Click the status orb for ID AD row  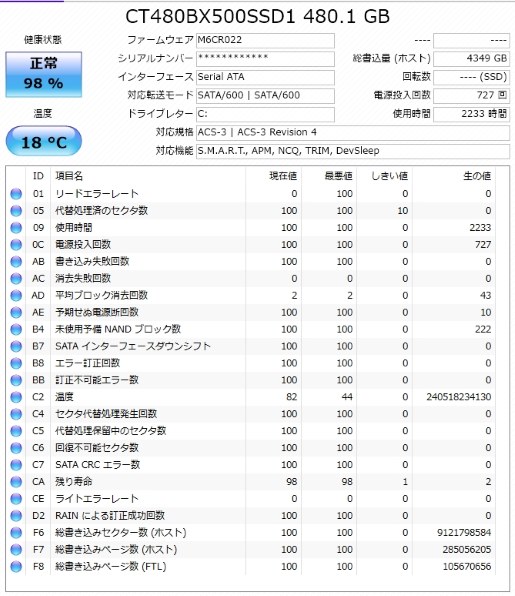16,295
